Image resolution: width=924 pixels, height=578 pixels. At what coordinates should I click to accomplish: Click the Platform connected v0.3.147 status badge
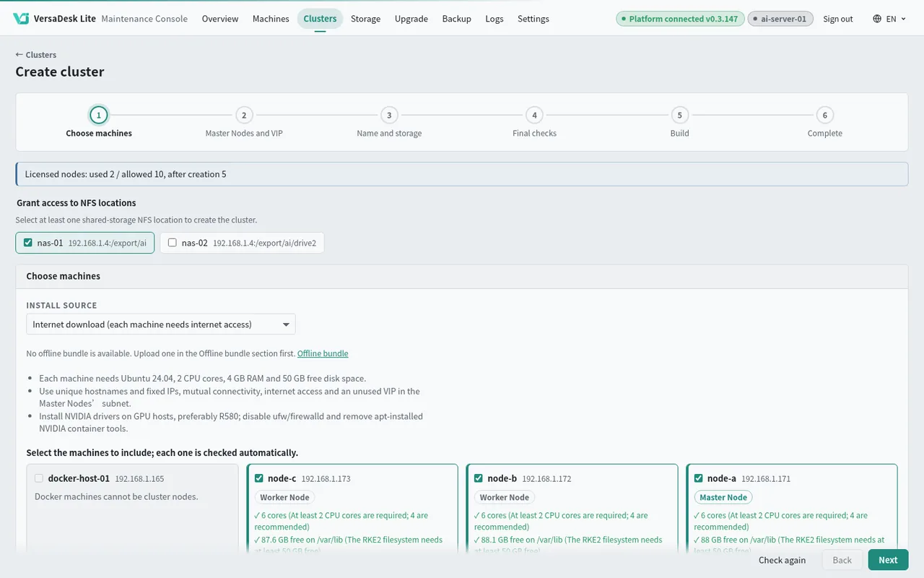(679, 19)
